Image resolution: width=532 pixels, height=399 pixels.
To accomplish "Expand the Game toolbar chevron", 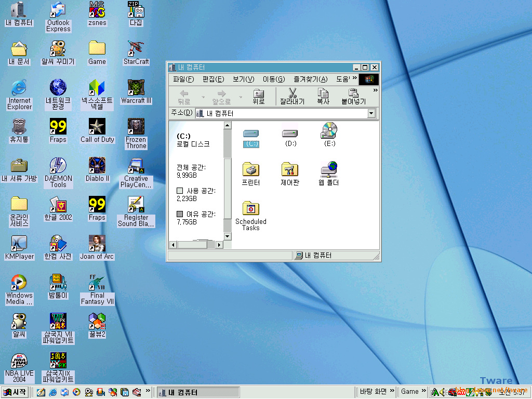I will [423, 391].
